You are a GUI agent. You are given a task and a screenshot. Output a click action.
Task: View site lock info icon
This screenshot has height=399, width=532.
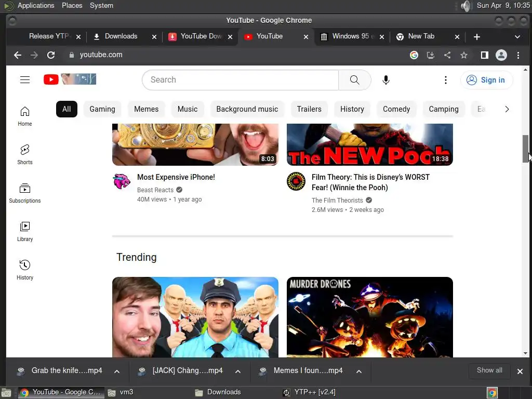(72, 55)
